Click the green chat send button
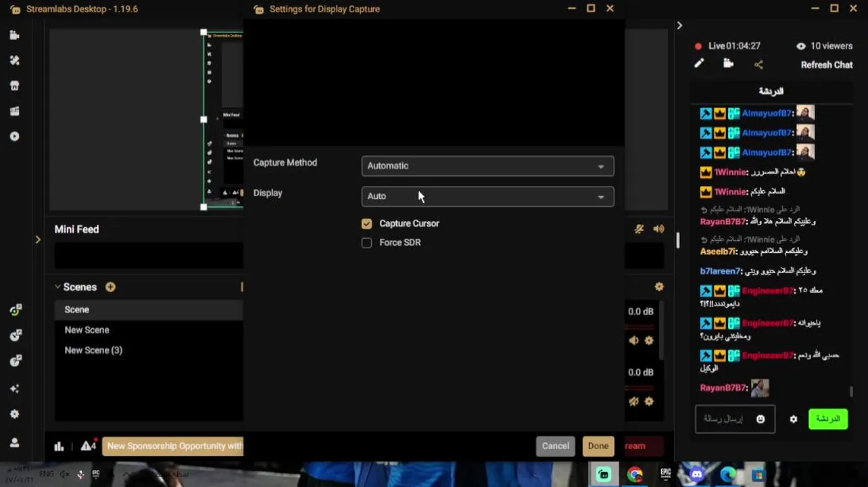868x487 pixels. pyautogui.click(x=828, y=419)
